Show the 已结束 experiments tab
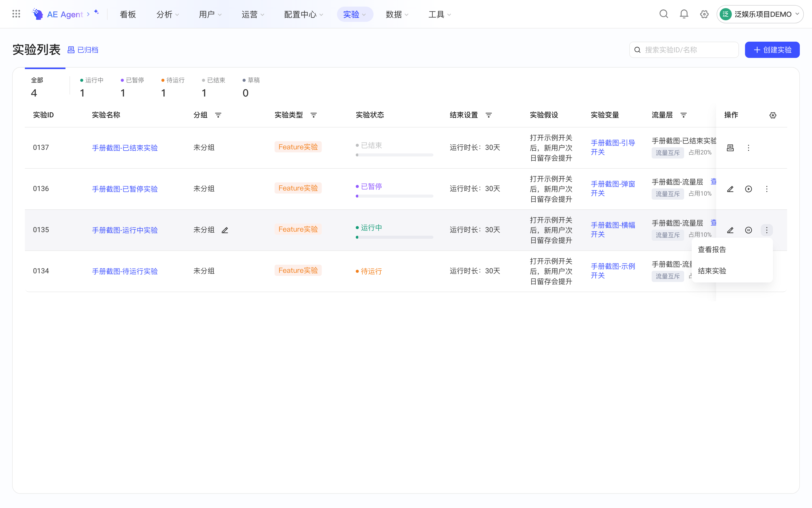The width and height of the screenshot is (812, 508). pyautogui.click(x=213, y=87)
